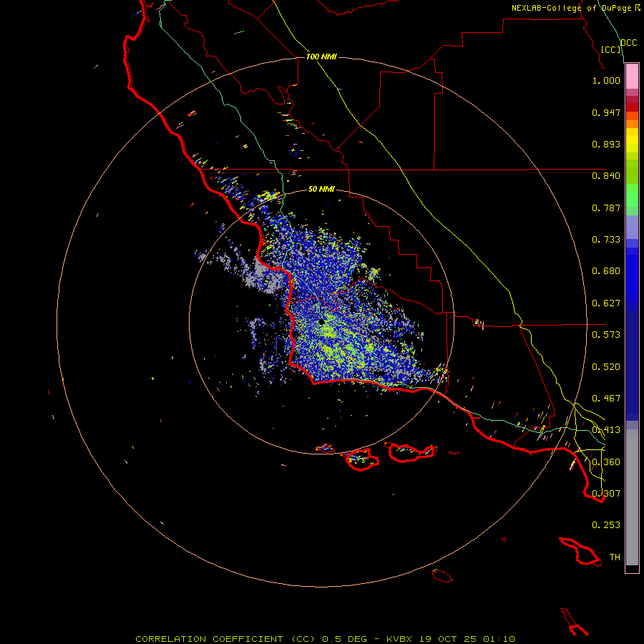
Task: Select the 0.627 scale value
Action: (606, 303)
